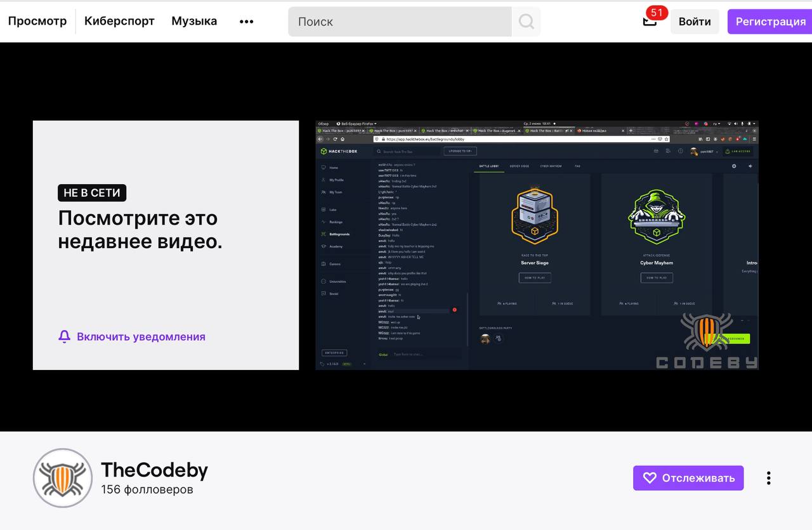Click the Регистрация sign-up button
Viewport: 812px width, 530px height.
[770, 22]
